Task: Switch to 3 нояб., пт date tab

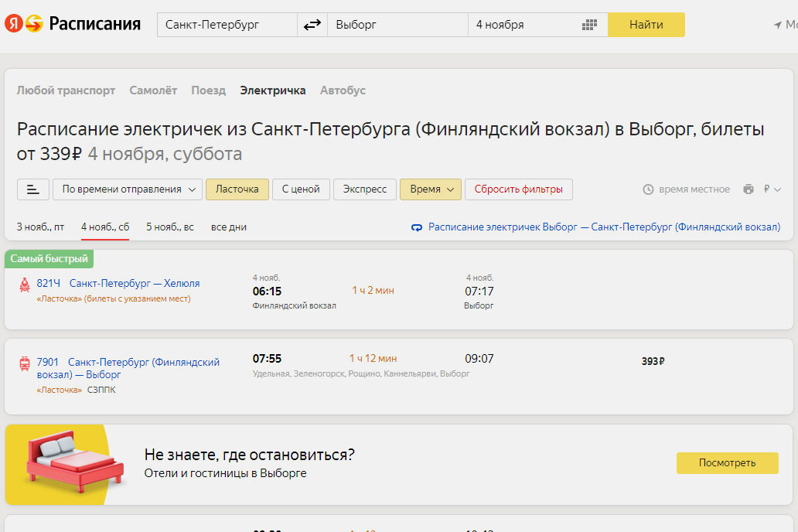Action: 41,227
